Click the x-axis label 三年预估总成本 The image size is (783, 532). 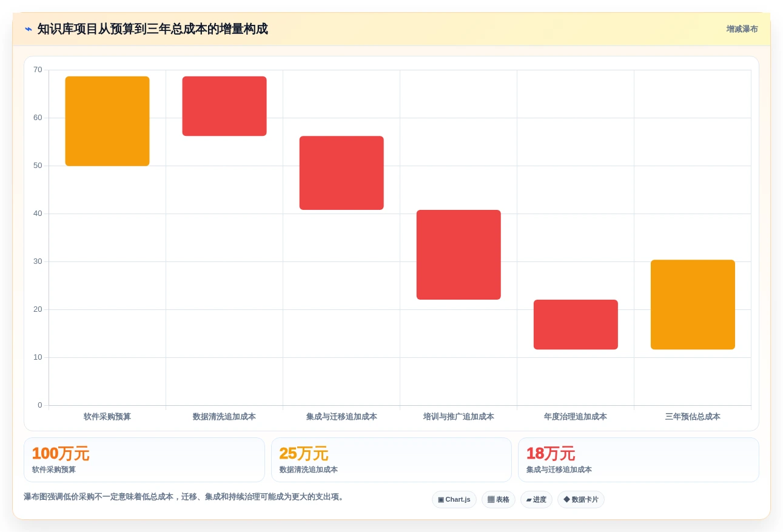click(x=693, y=417)
